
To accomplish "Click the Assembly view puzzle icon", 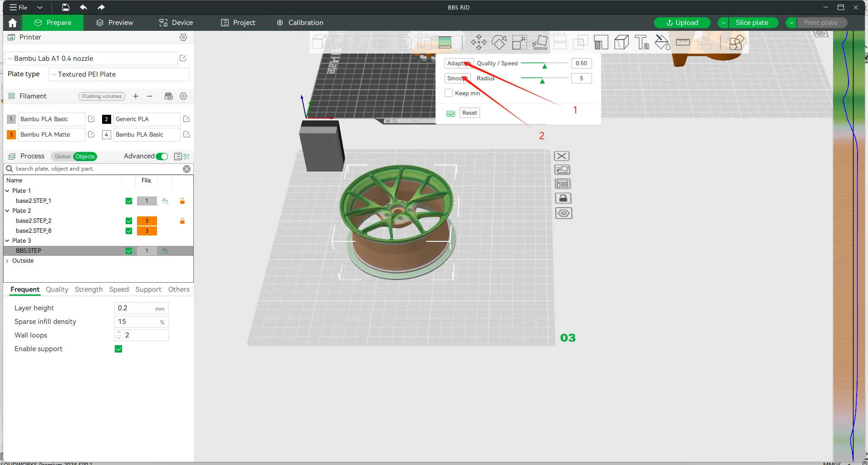I will (736, 43).
